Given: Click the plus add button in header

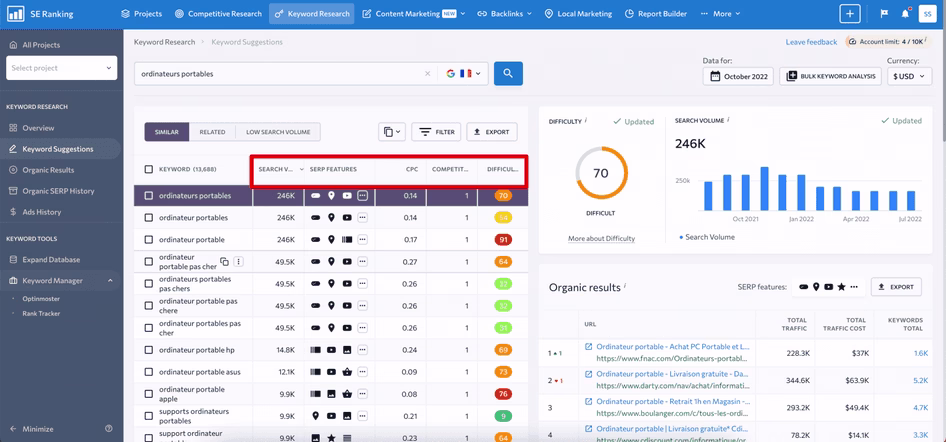Looking at the screenshot, I should [x=849, y=14].
